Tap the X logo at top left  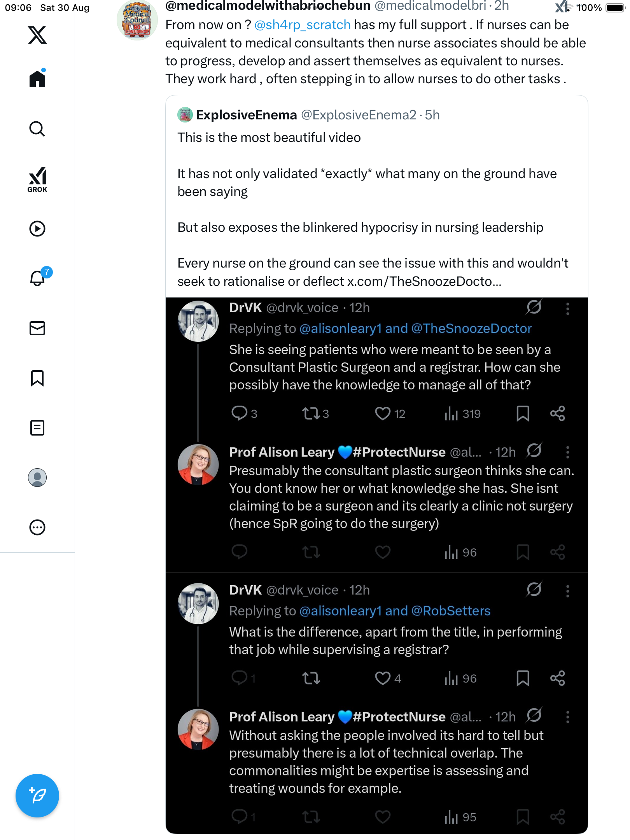point(37,35)
